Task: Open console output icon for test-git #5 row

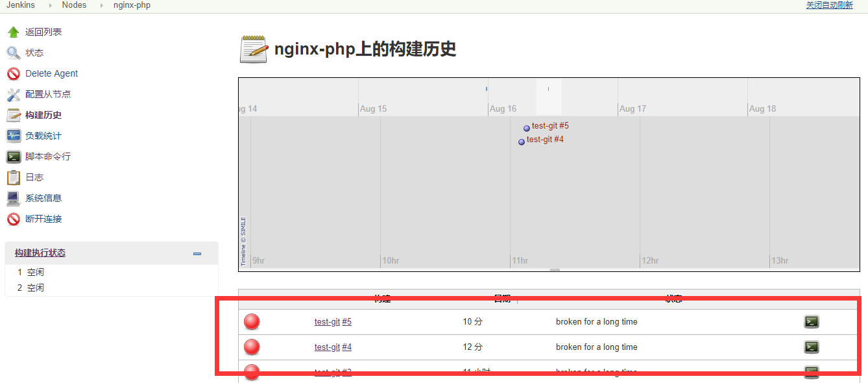Action: point(811,321)
